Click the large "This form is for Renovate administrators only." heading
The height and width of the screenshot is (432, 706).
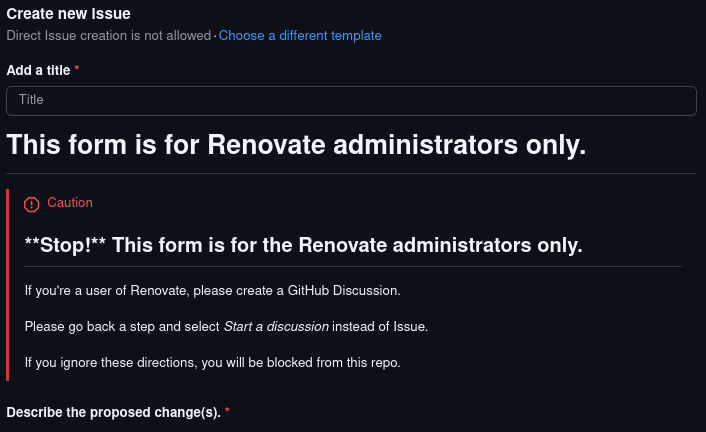296,144
